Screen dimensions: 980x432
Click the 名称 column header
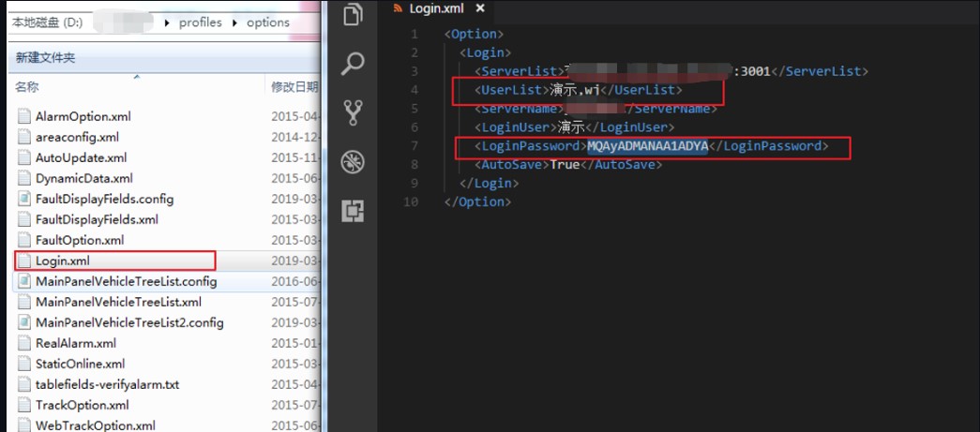point(27,87)
